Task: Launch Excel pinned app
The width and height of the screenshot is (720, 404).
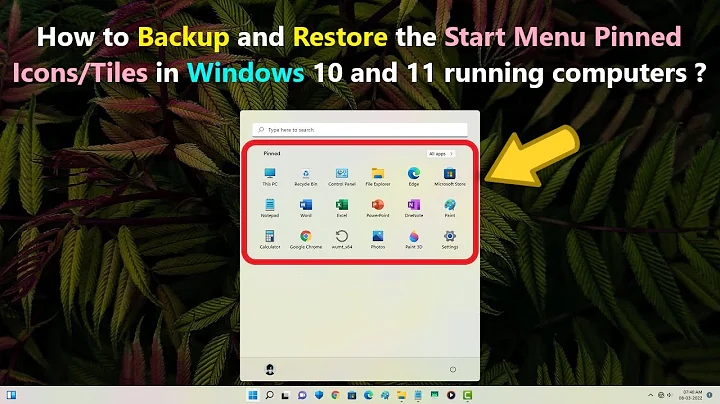Action: (342, 208)
